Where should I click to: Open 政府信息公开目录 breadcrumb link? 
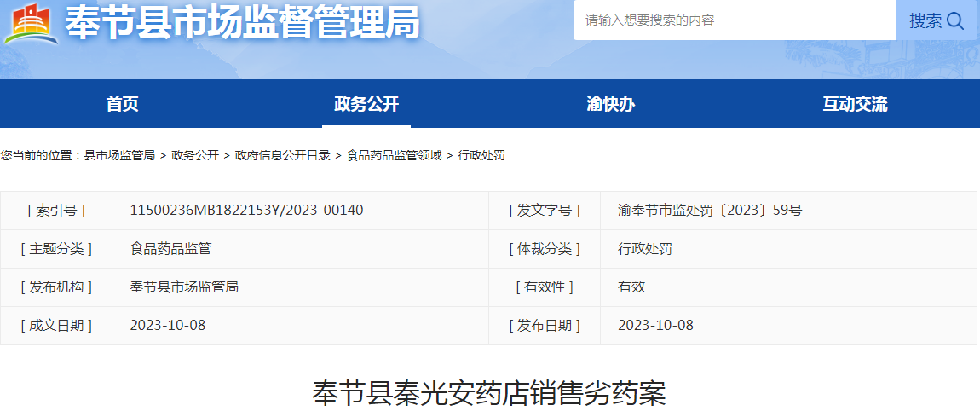(x=282, y=155)
